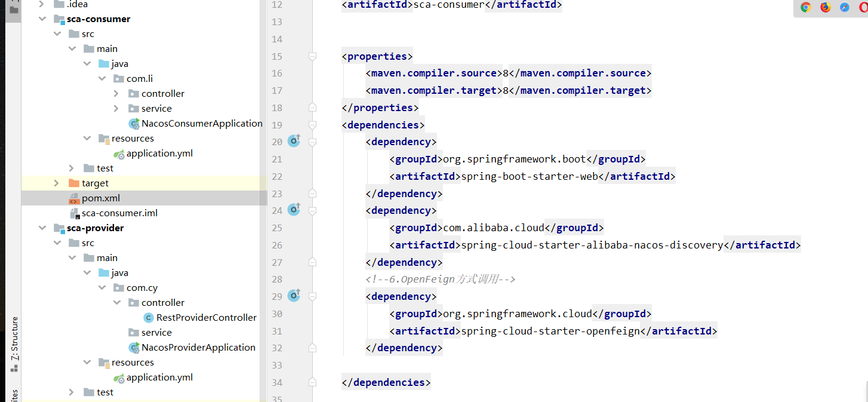Click sca-consumer module folder icon
868x402 pixels.
click(59, 19)
